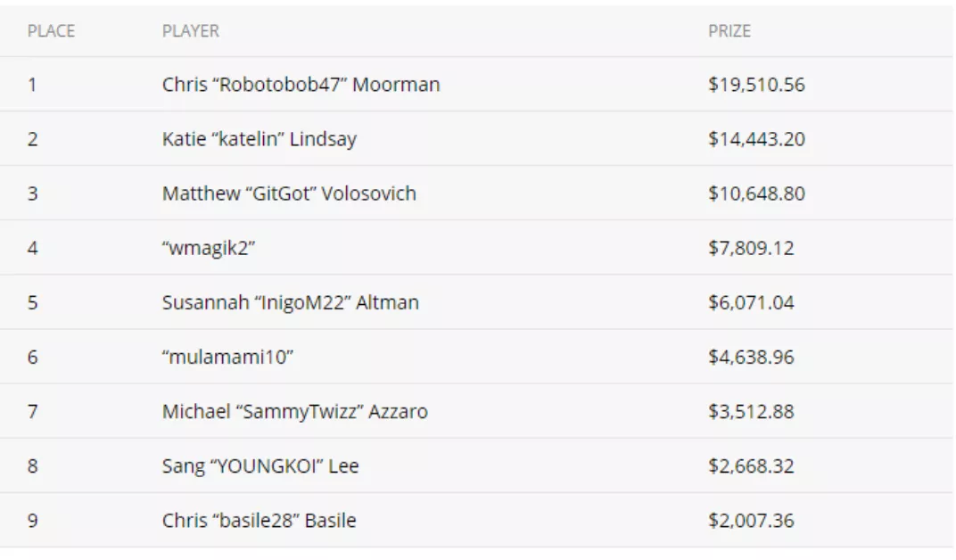Click place number 8 in table
This screenshot has height=560, width=956.
click(x=32, y=466)
